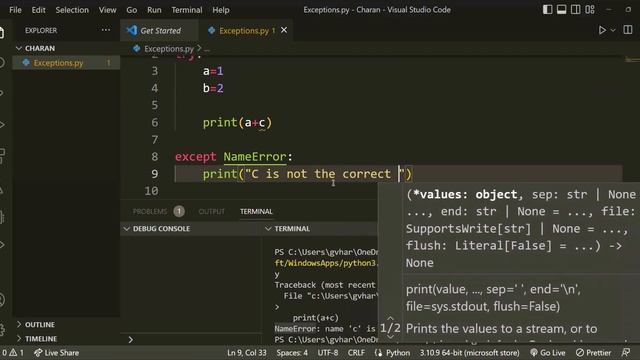640x360 pixels.
Task: Show the next signature with down arrow
Action: (x=390, y=337)
